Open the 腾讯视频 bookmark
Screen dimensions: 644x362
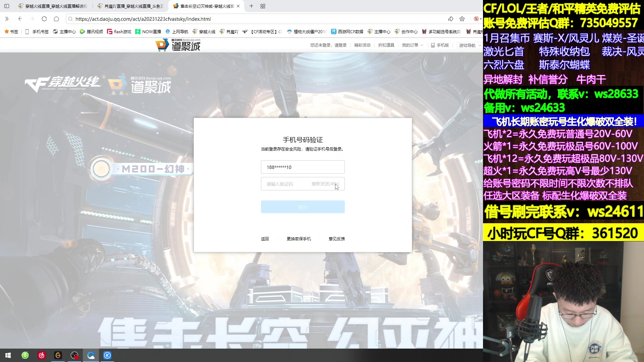click(x=91, y=32)
